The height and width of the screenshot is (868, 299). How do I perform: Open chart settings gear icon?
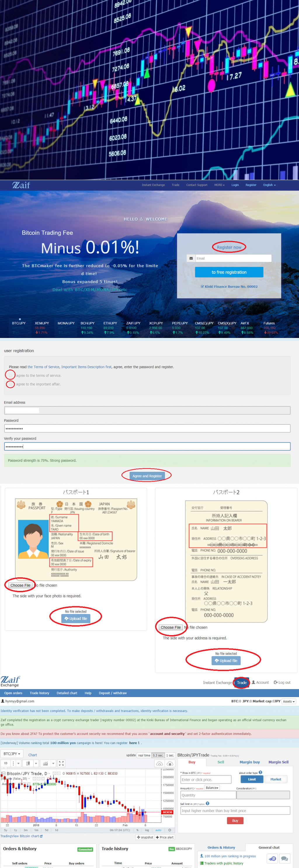(x=170, y=830)
